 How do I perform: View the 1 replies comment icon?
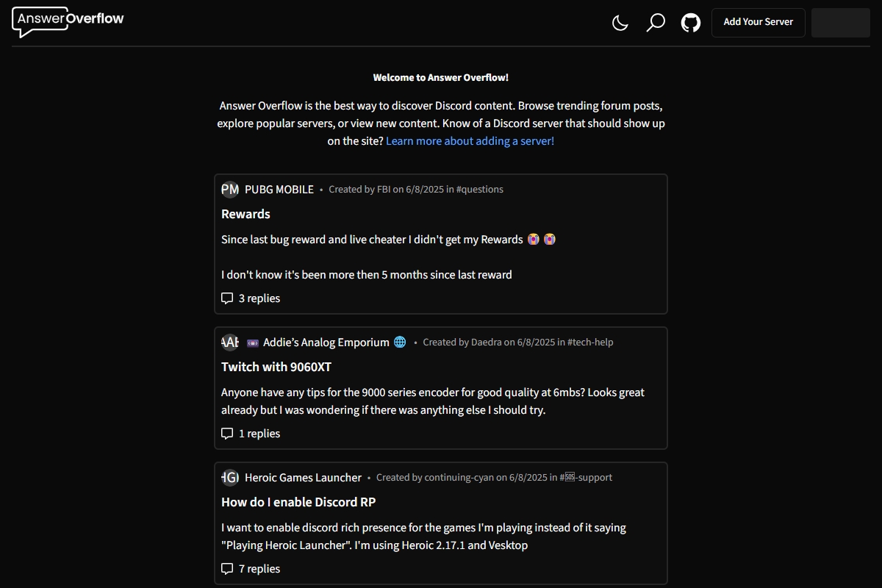point(227,434)
